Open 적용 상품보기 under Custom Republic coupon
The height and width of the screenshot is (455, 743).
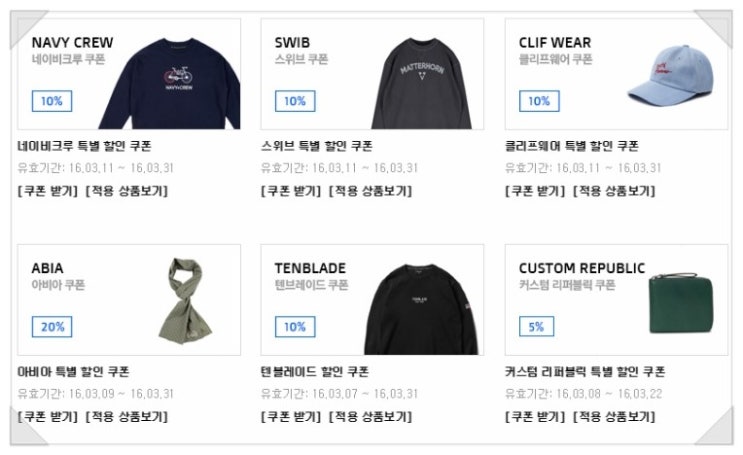(614, 417)
